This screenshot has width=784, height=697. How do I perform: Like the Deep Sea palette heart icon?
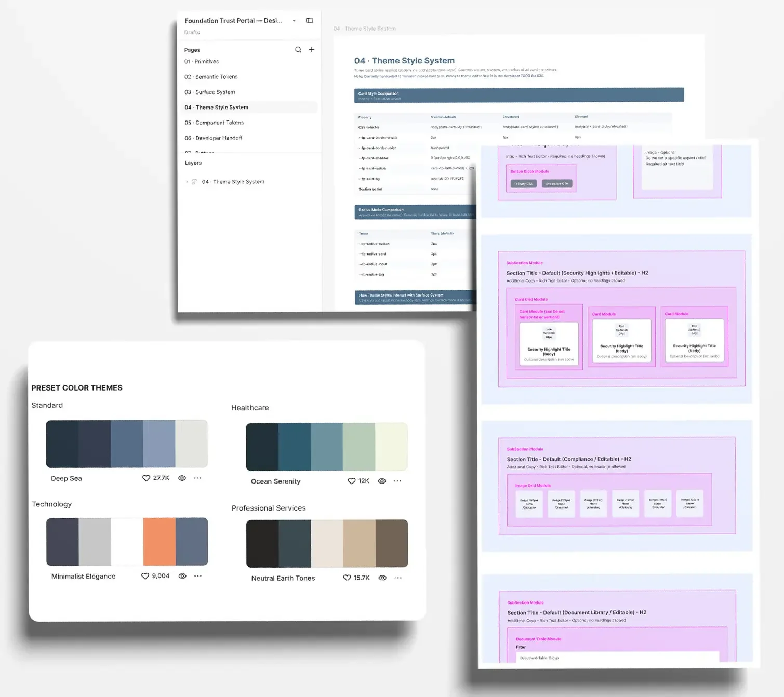146,478
